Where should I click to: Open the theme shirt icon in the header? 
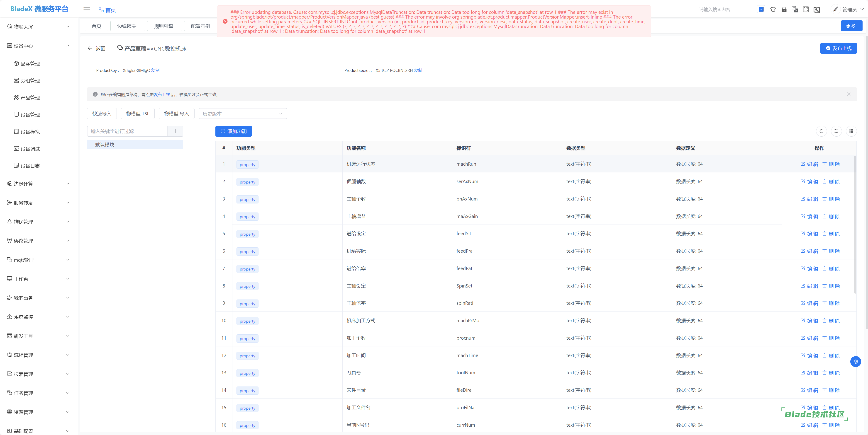coord(773,10)
